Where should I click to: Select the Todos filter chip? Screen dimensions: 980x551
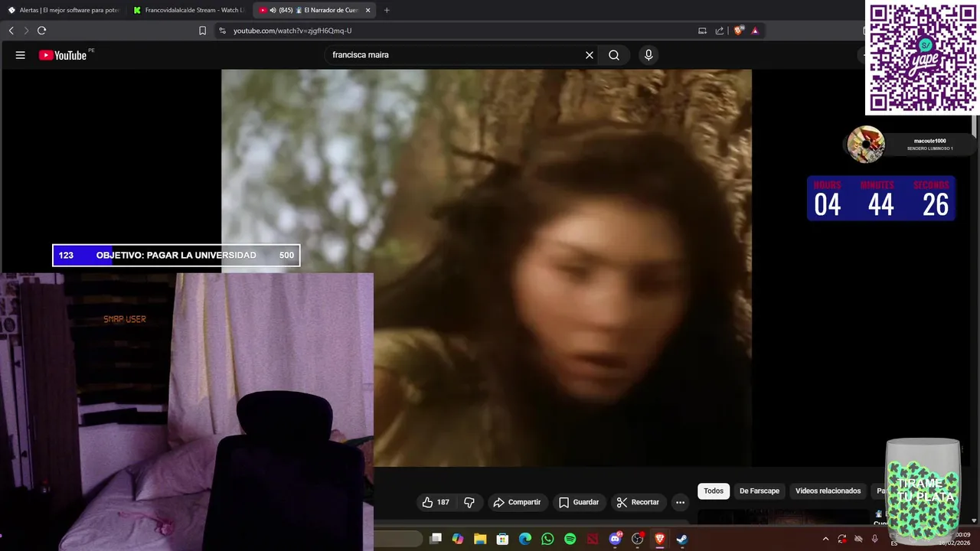tap(714, 491)
